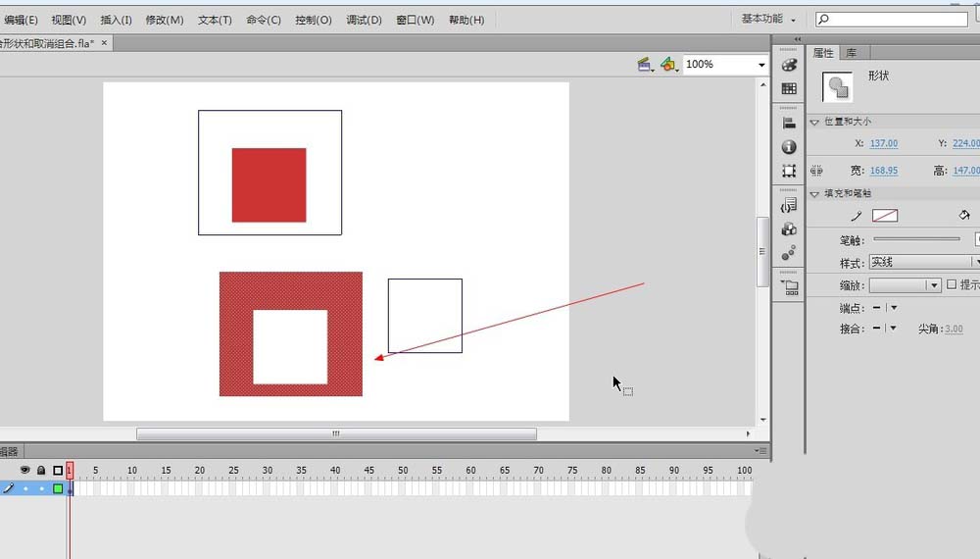Open the Align panel icon

pos(789,124)
